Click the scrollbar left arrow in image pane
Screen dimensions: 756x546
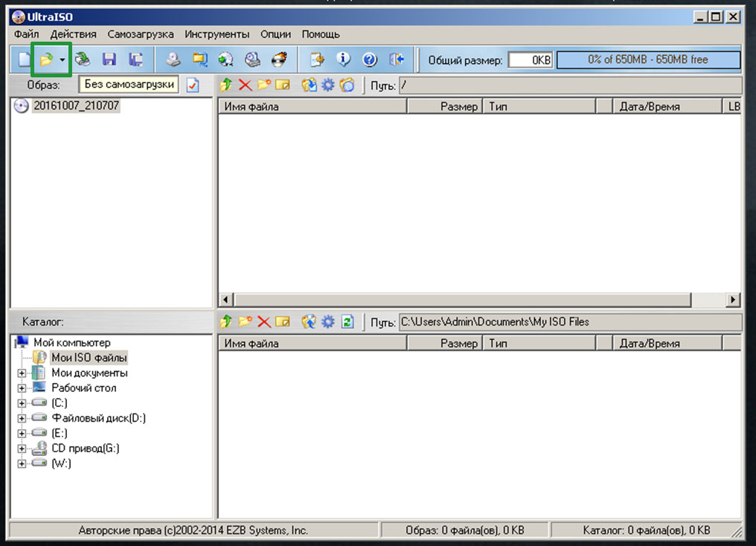pyautogui.click(x=225, y=300)
